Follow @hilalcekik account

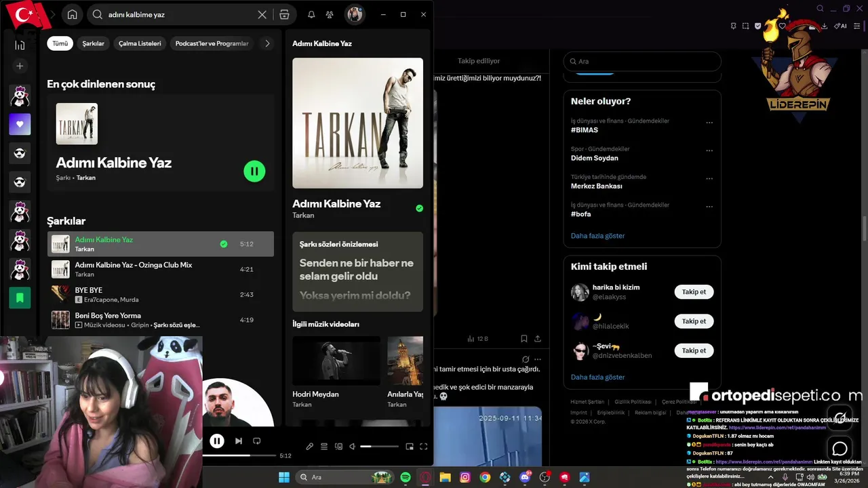(694, 321)
